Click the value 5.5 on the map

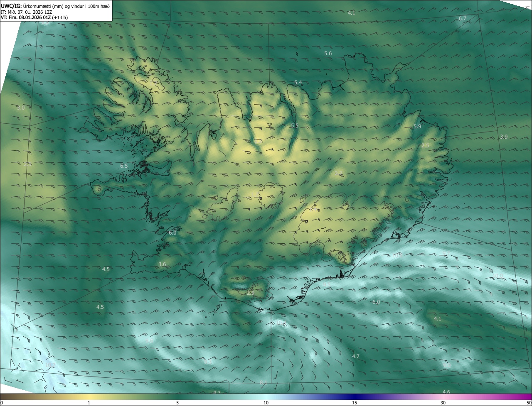point(295,125)
